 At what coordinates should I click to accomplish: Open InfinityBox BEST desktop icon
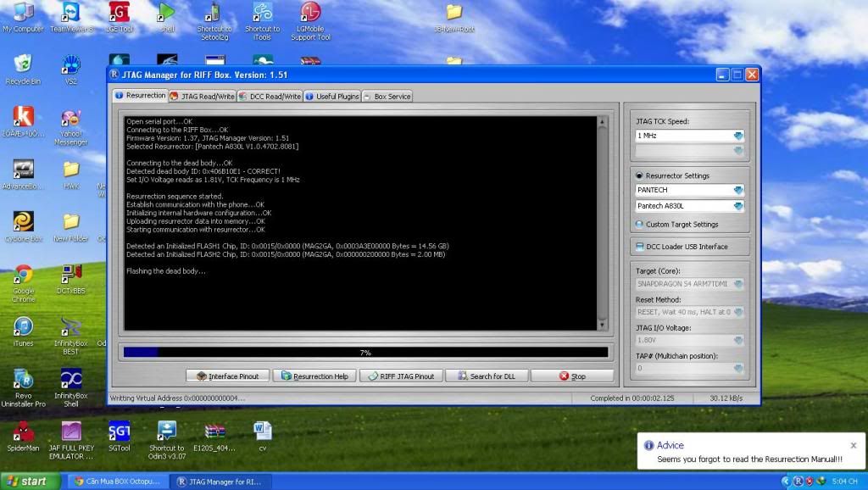coord(71,336)
